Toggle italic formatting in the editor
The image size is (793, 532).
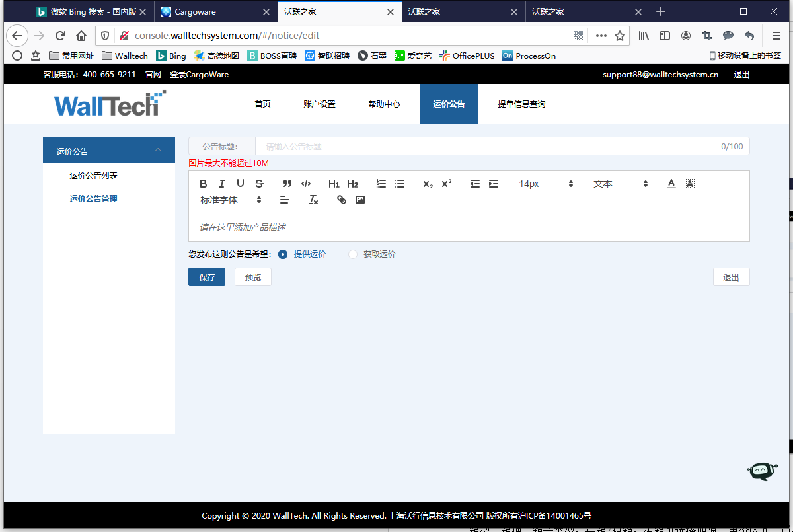point(222,184)
